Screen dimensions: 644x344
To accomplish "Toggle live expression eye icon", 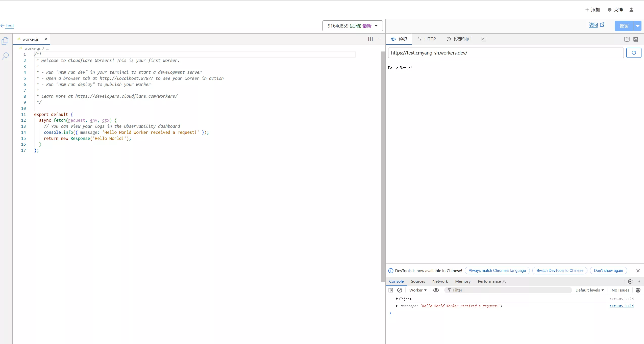I will point(436,290).
